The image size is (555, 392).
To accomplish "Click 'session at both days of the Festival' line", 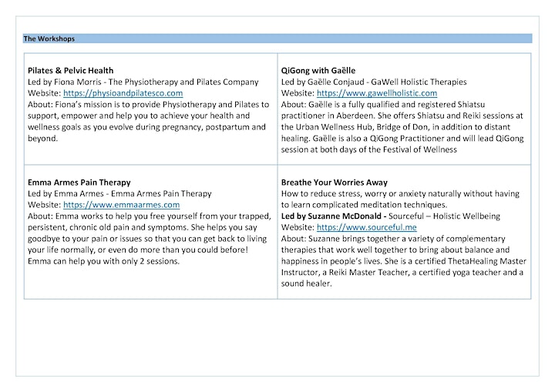I will click(x=368, y=149).
